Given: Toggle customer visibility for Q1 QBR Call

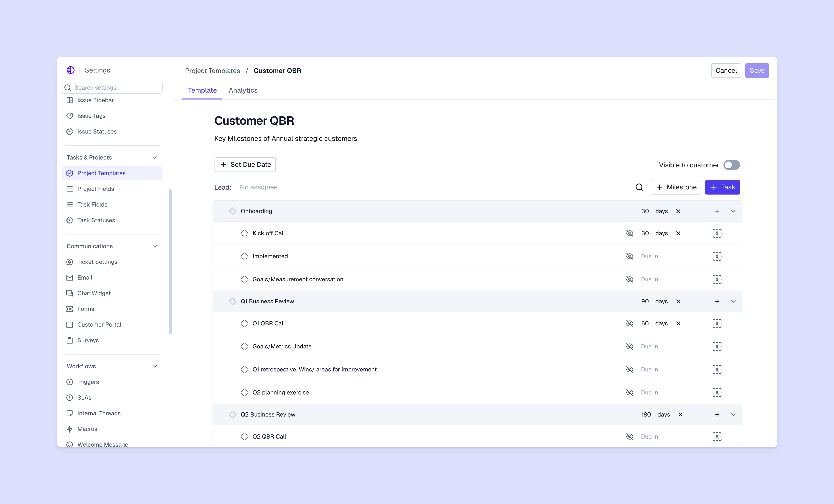Looking at the screenshot, I should (629, 323).
